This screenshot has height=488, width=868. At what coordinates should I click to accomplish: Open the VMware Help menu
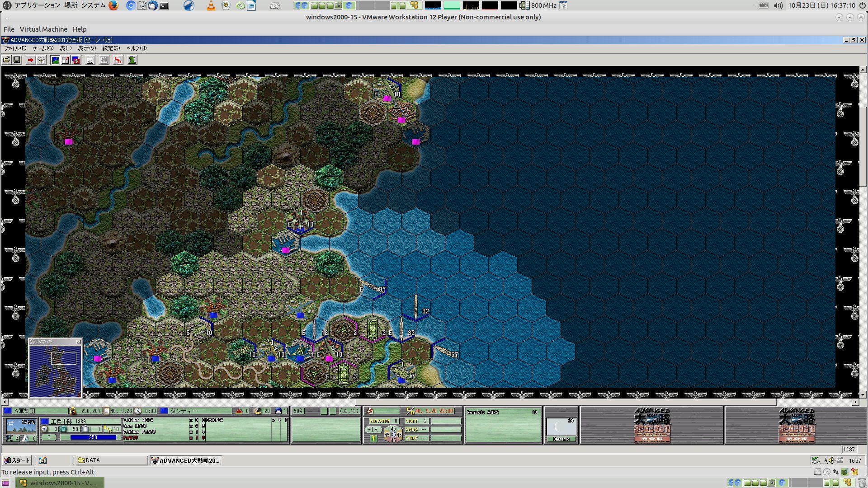[x=80, y=29]
